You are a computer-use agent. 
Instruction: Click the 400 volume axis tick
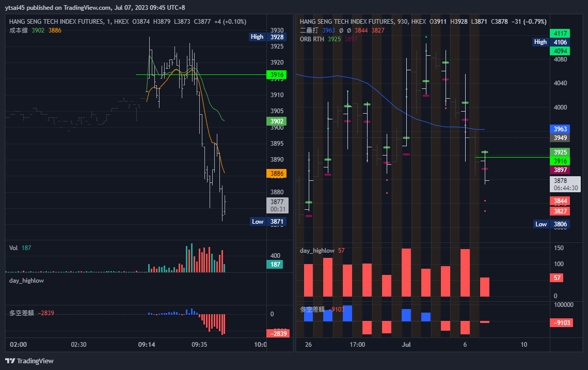[275, 256]
